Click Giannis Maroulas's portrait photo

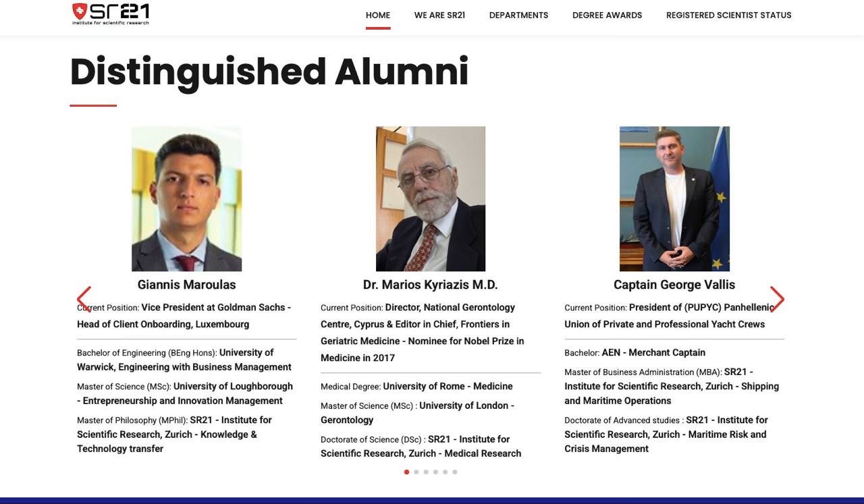pos(186,198)
